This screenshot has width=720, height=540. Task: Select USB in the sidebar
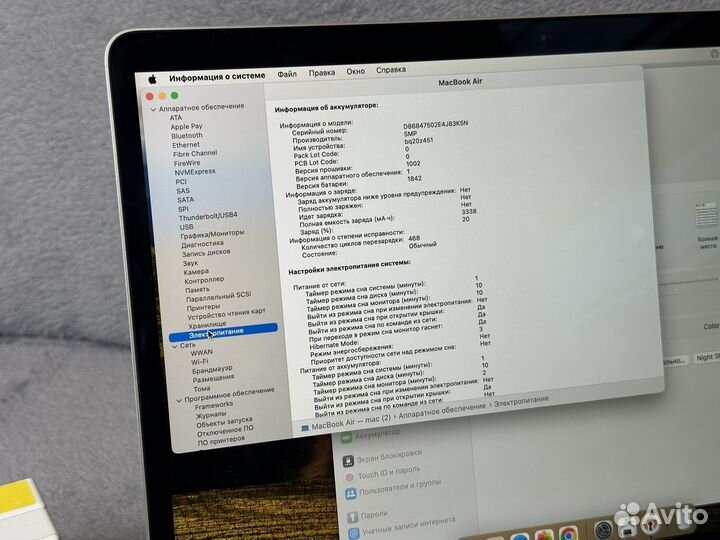pos(186,227)
